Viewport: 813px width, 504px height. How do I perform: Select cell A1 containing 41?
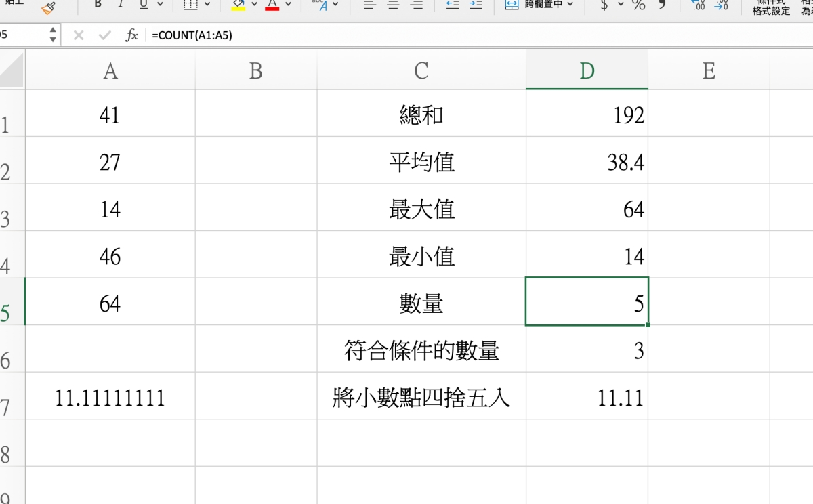110,113
